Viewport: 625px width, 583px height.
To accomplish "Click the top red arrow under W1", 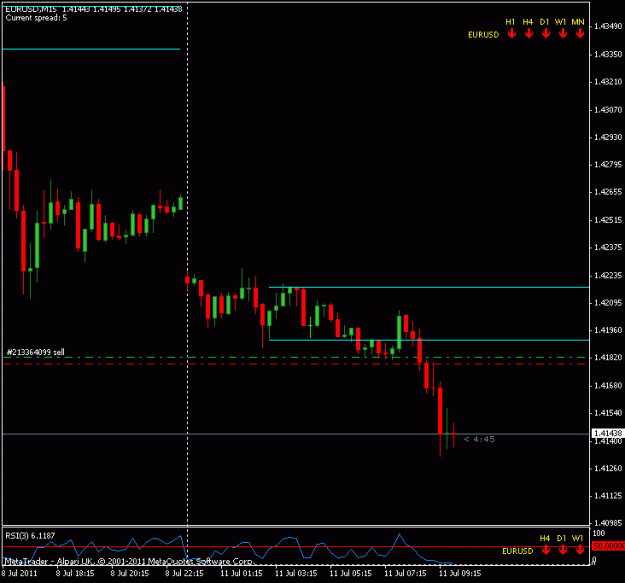I will 563,34.
